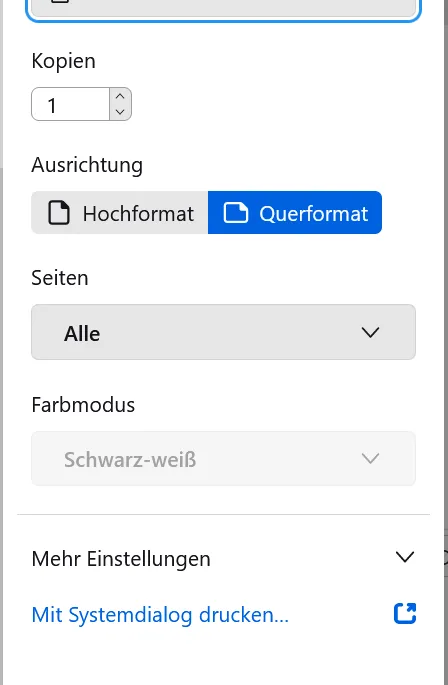Click the Kopien label

click(63, 61)
